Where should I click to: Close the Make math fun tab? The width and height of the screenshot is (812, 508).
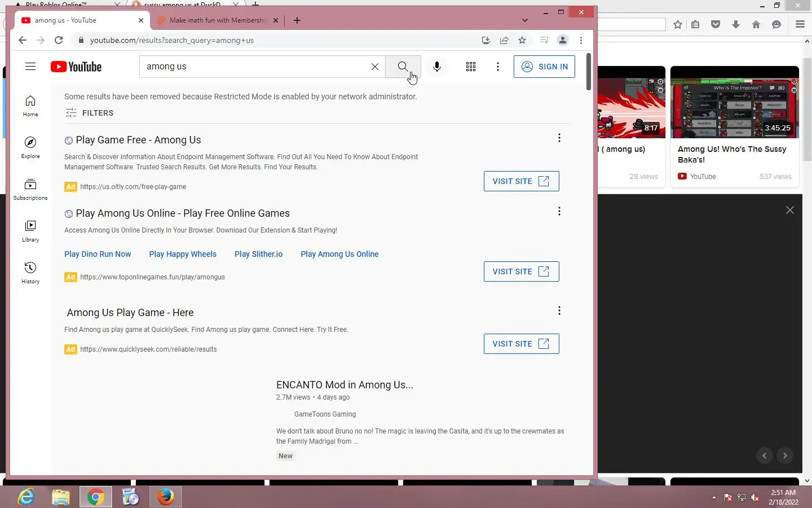coord(276,20)
